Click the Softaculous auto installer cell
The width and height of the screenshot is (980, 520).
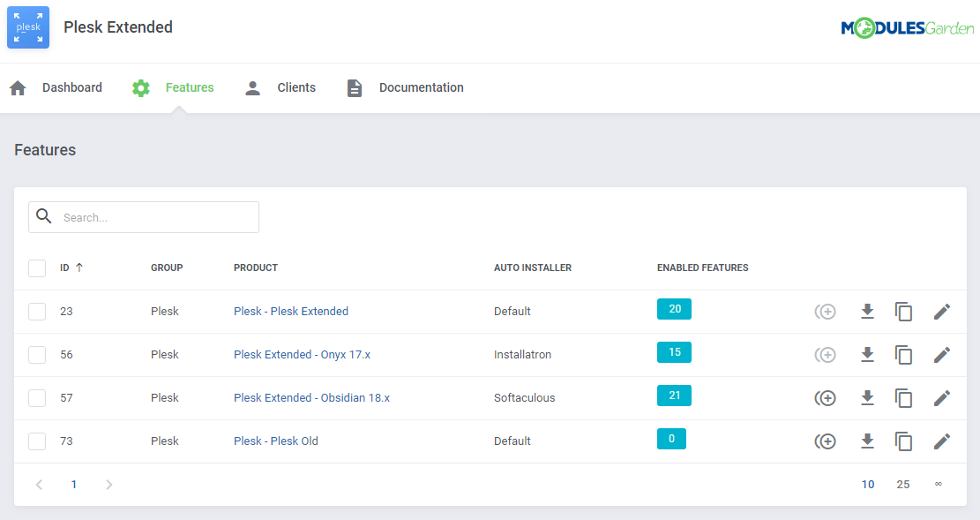point(524,398)
